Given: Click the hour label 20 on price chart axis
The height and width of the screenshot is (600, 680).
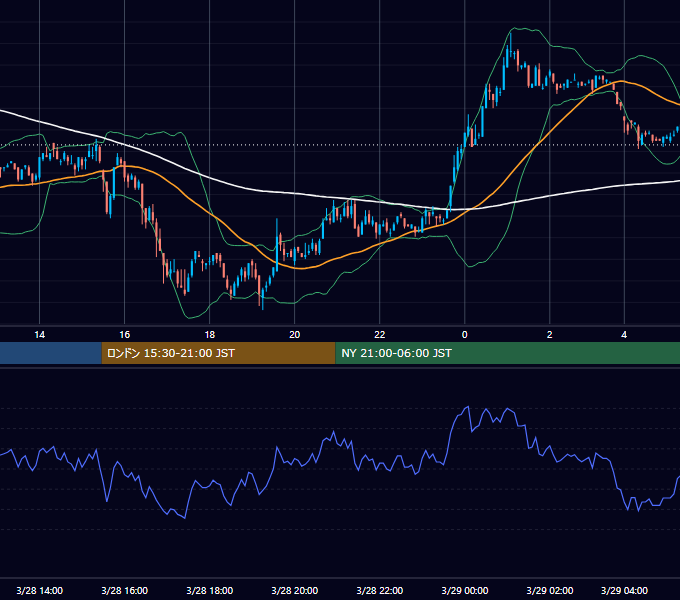Looking at the screenshot, I should 294,335.
